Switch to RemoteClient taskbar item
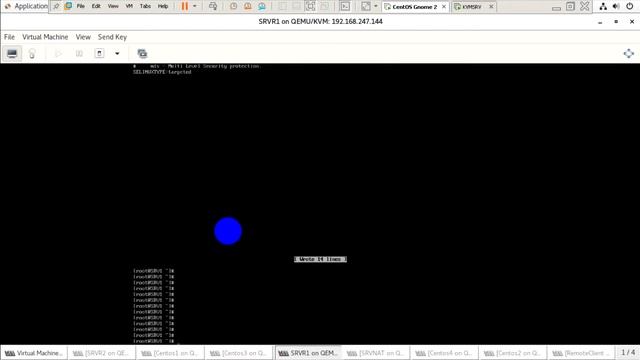This screenshot has height=360, width=640. (x=581, y=353)
